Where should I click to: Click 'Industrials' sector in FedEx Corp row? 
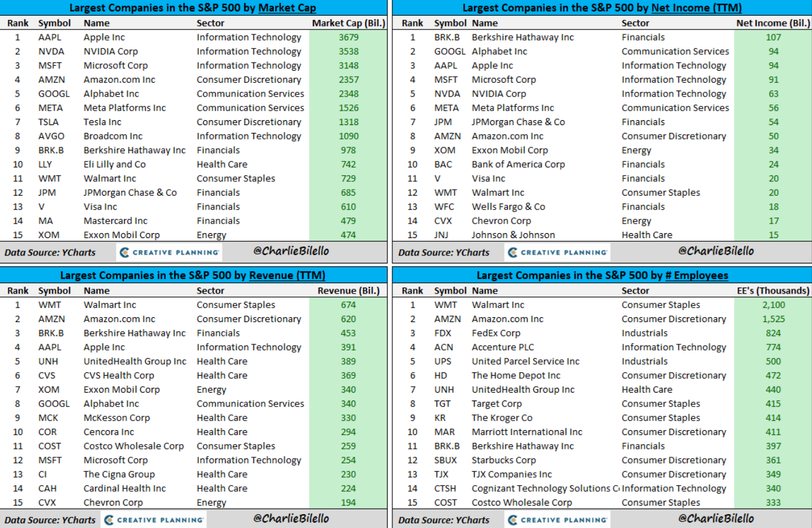pos(645,333)
